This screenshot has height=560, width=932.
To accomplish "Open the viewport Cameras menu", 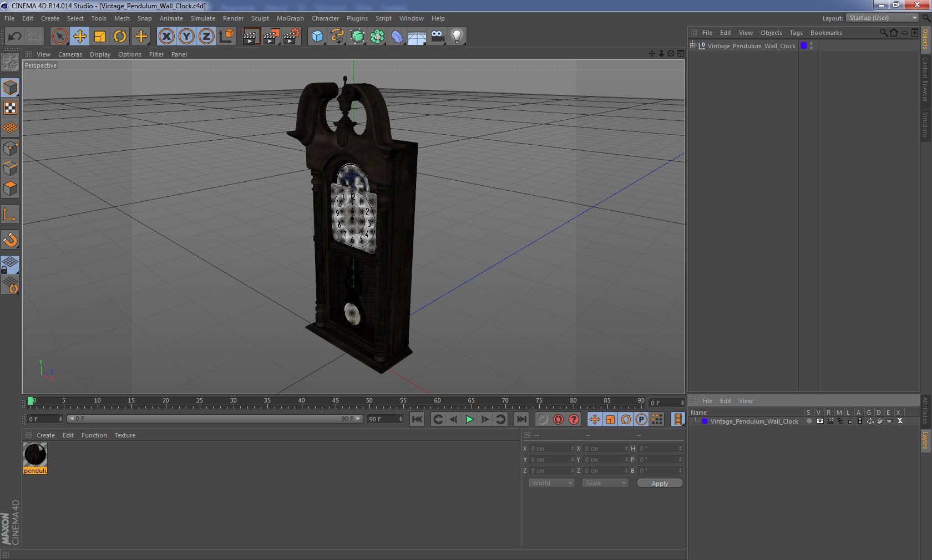I will [x=70, y=54].
